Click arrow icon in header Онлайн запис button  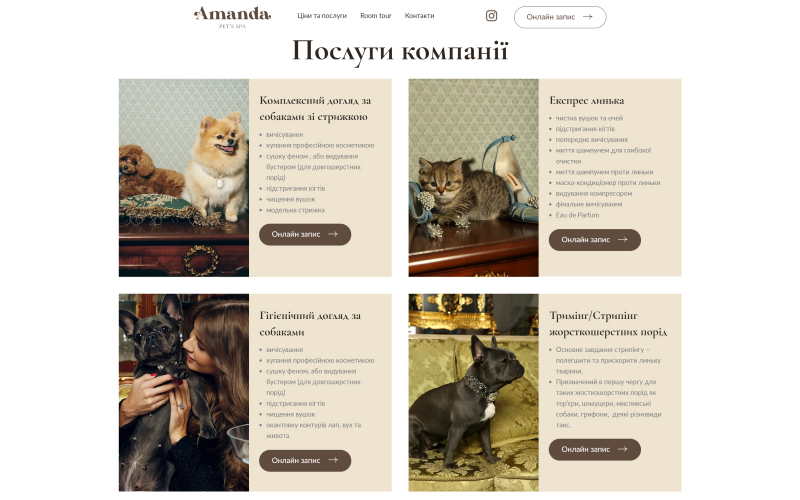click(588, 16)
